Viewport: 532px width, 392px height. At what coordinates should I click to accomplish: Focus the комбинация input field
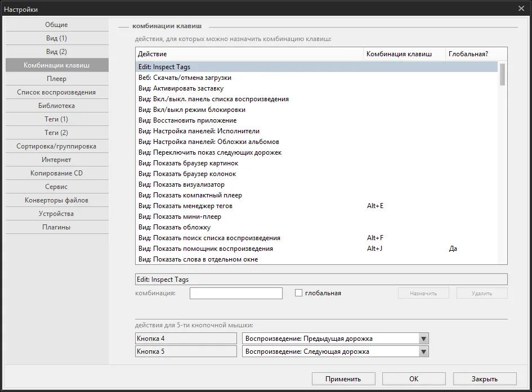coord(236,294)
